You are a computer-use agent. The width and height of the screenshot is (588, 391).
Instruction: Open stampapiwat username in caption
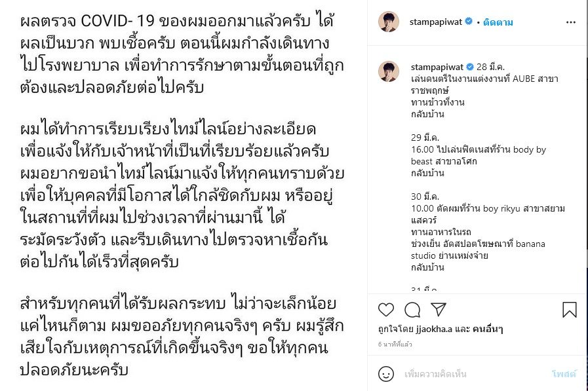pyautogui.click(x=437, y=67)
